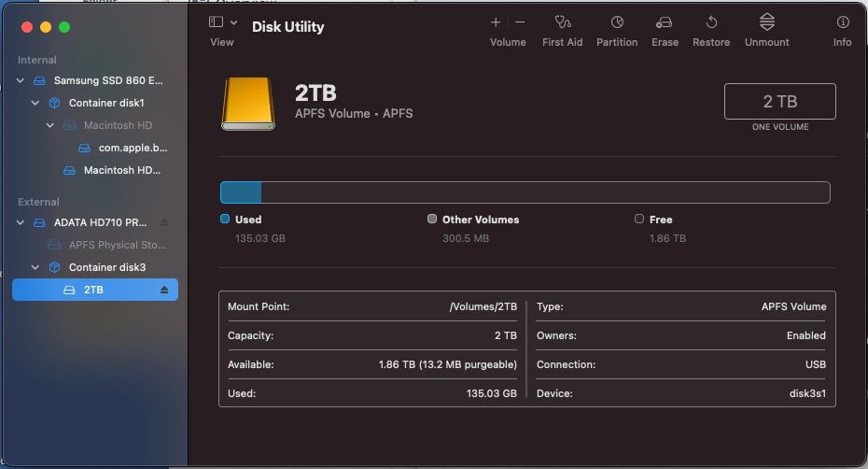Viewport: 868px width, 469px height.
Task: Click the blue Used legend swatch
Action: point(225,219)
